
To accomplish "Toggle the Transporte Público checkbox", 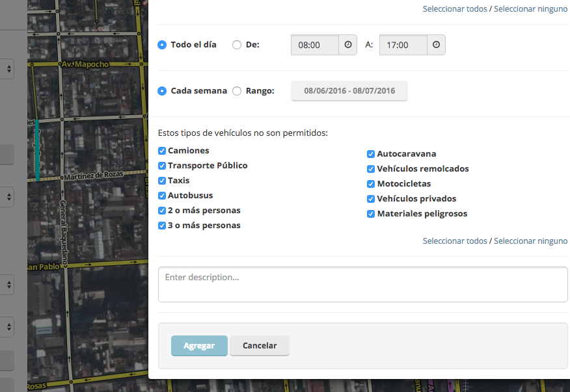I will pyautogui.click(x=162, y=166).
